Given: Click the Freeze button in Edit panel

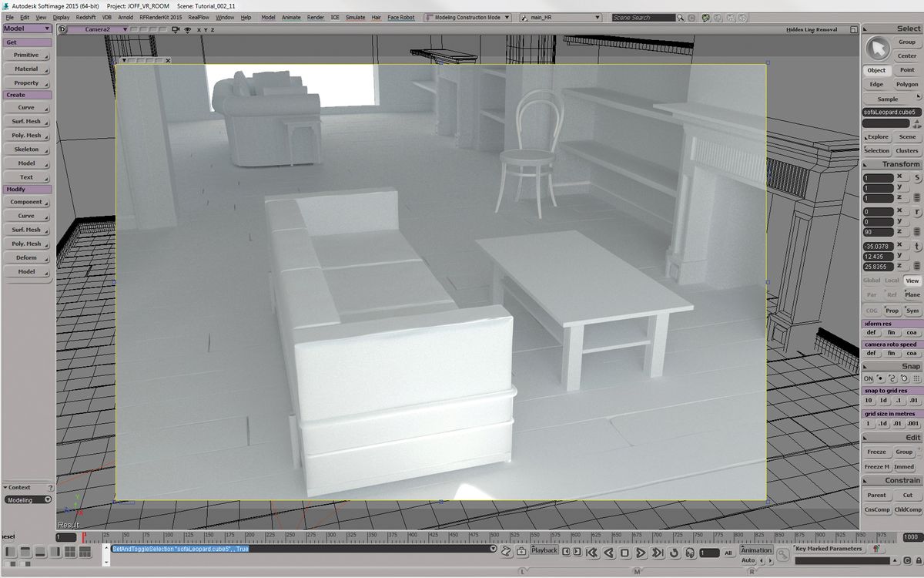Looking at the screenshot, I should (x=877, y=452).
